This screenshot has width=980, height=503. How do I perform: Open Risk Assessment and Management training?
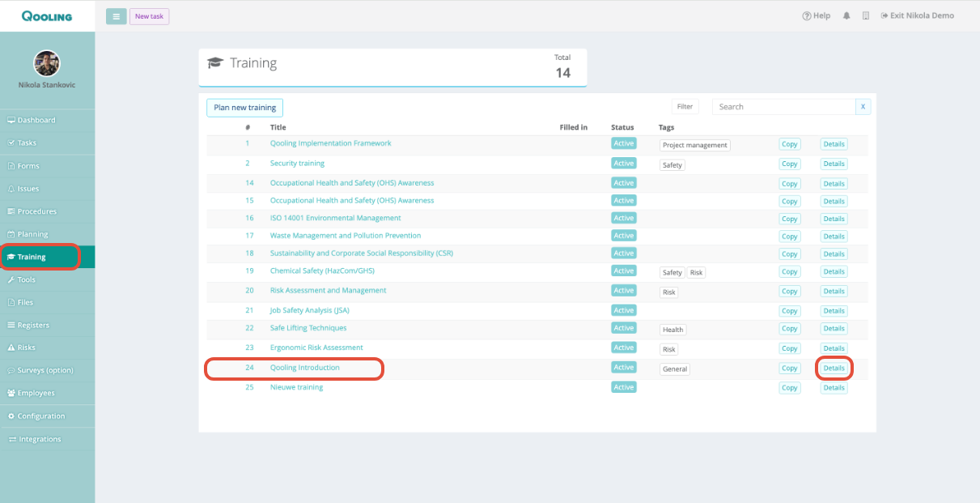328,290
